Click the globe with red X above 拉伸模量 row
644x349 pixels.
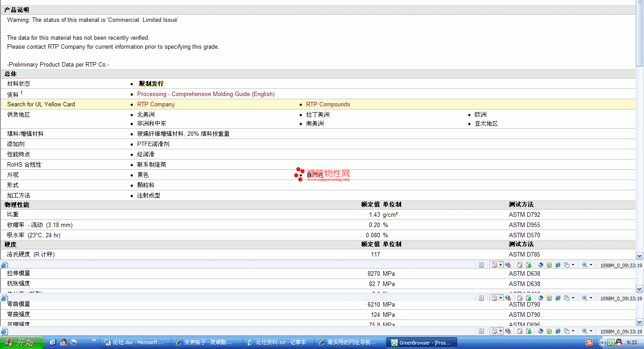pos(508,265)
